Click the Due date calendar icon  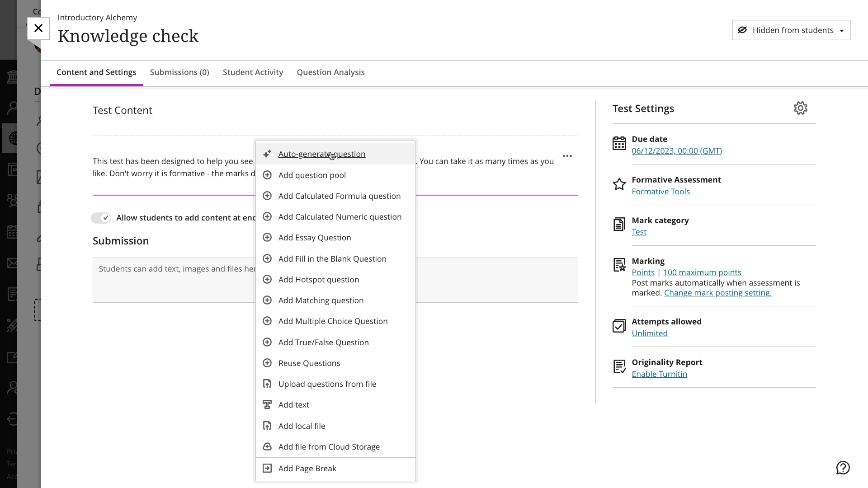pyautogui.click(x=619, y=144)
